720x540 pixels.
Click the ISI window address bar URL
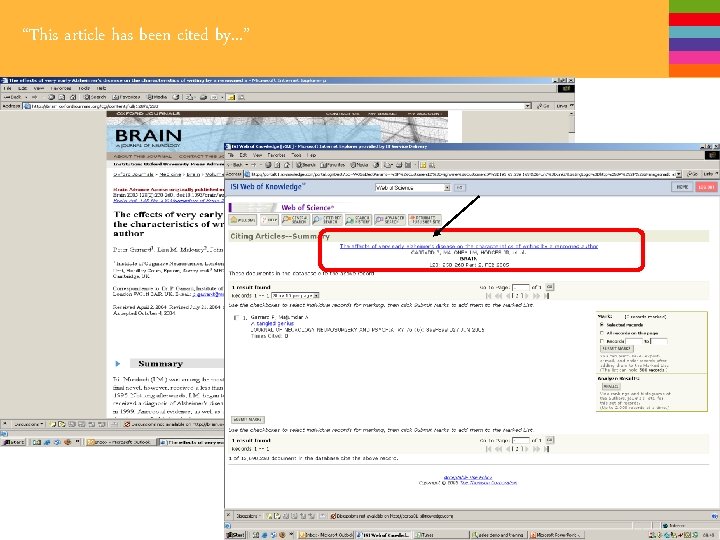pyautogui.click(x=461, y=174)
